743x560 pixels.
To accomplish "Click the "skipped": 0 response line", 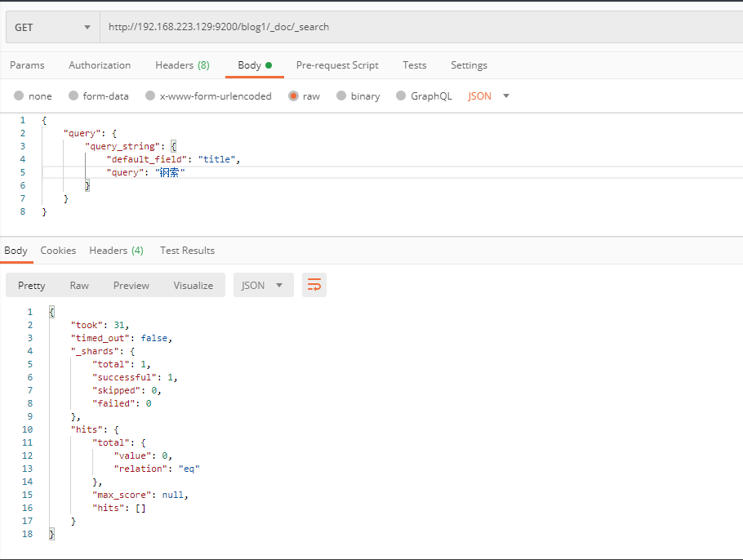I will pos(127,390).
